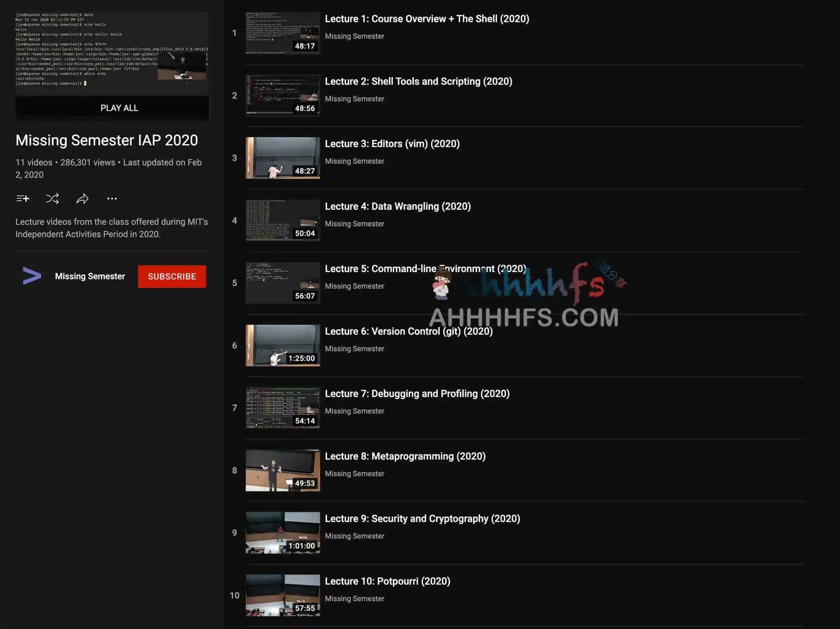Click PLAY ALL on playlist cover
The width and height of the screenshot is (840, 629).
tap(119, 108)
